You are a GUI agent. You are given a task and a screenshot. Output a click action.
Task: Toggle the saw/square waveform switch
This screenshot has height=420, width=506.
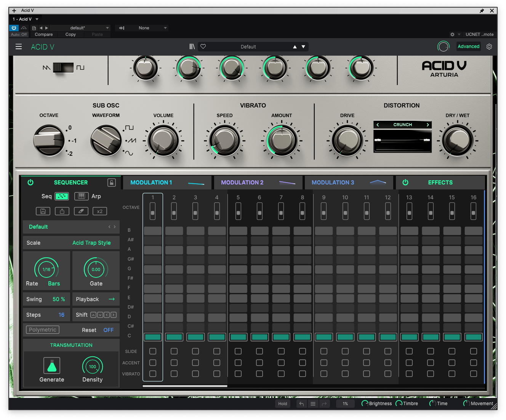pos(63,67)
